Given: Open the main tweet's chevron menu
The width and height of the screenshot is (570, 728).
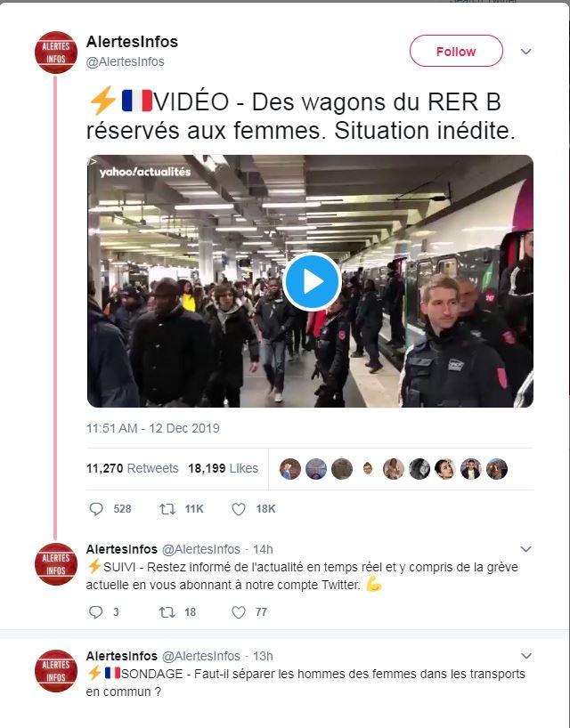Looking at the screenshot, I should [x=525, y=52].
